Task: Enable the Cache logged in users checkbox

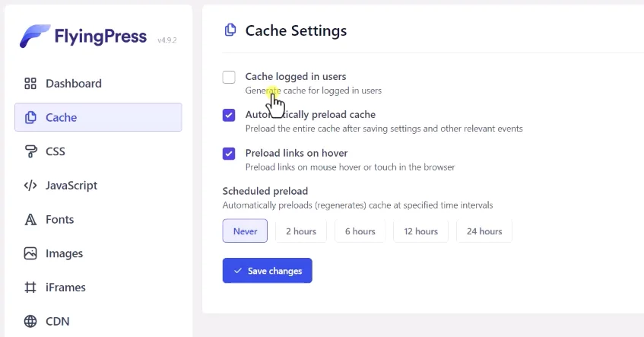Action: click(229, 77)
